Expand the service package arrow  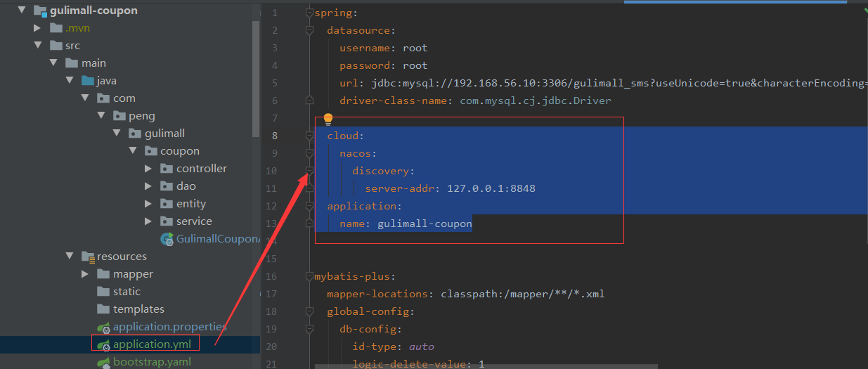click(x=148, y=221)
